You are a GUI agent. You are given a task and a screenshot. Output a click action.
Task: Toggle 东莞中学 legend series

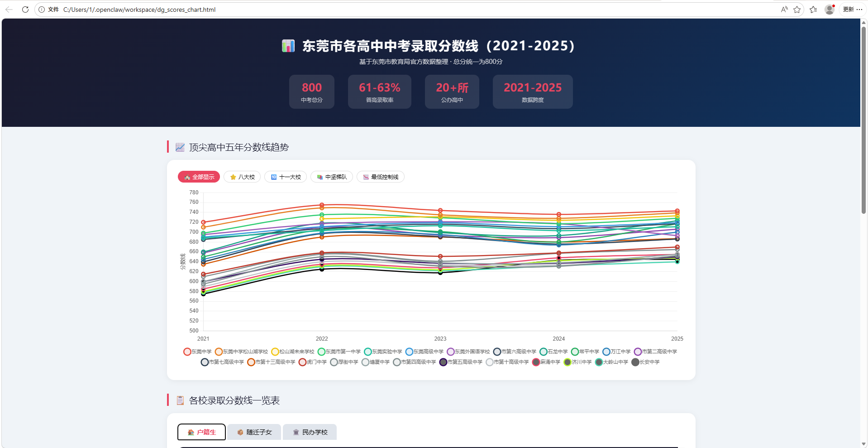coord(197,352)
